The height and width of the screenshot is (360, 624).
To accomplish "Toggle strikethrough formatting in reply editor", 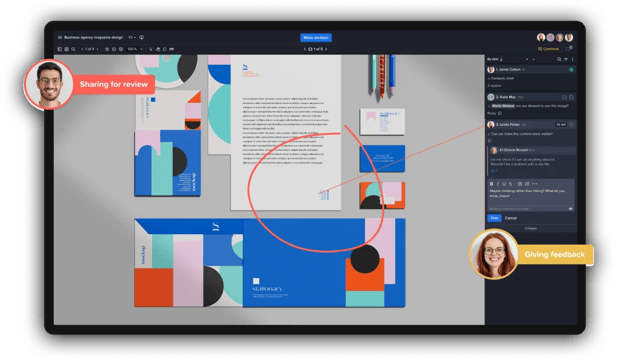I will (511, 184).
